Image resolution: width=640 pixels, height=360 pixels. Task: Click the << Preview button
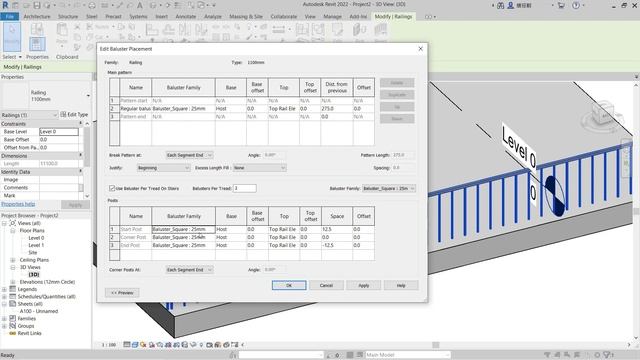click(x=122, y=293)
